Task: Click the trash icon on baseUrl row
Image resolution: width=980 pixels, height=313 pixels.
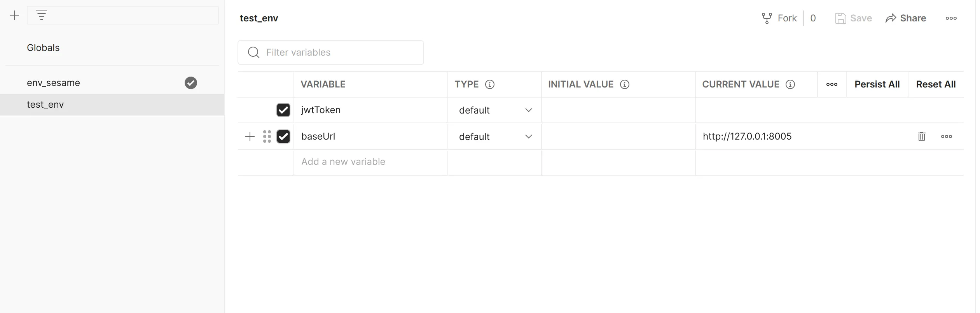Action: click(921, 136)
